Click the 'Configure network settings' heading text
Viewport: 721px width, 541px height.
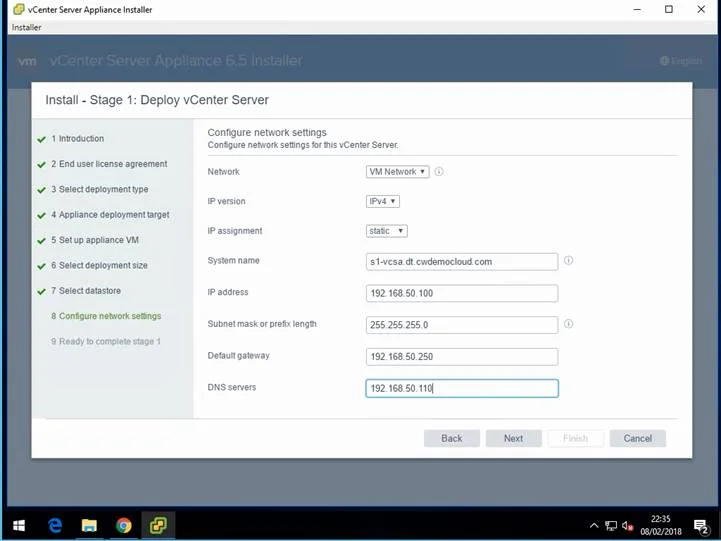[267, 132]
